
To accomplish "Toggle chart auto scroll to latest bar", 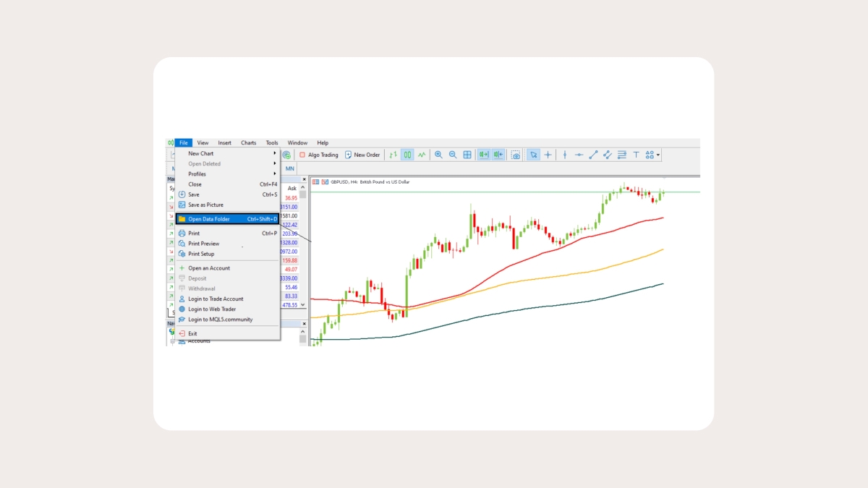I will 483,155.
